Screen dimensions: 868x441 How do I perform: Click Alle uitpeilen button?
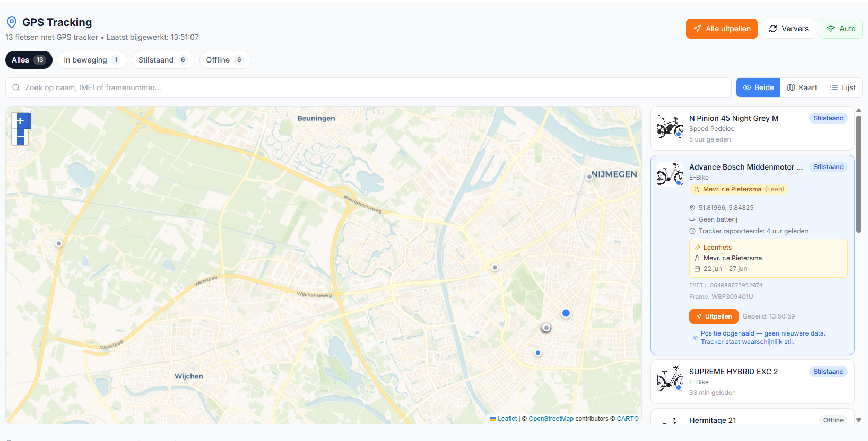point(722,29)
